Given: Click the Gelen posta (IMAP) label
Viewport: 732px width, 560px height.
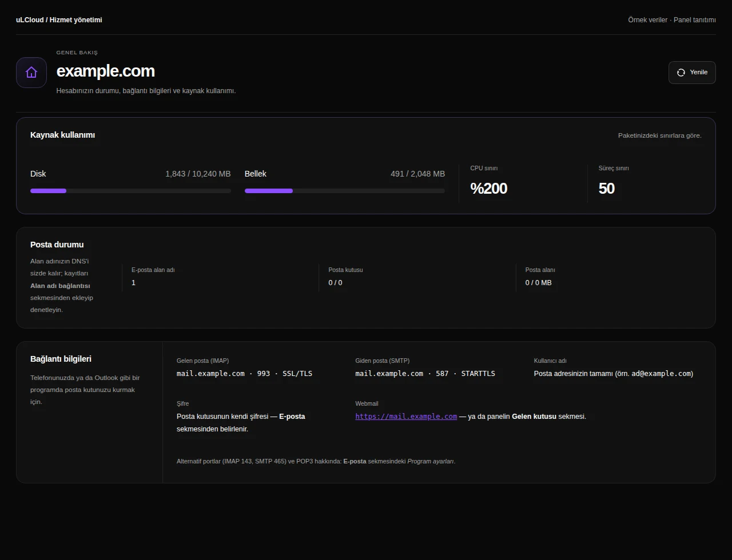Looking at the screenshot, I should coord(202,361).
